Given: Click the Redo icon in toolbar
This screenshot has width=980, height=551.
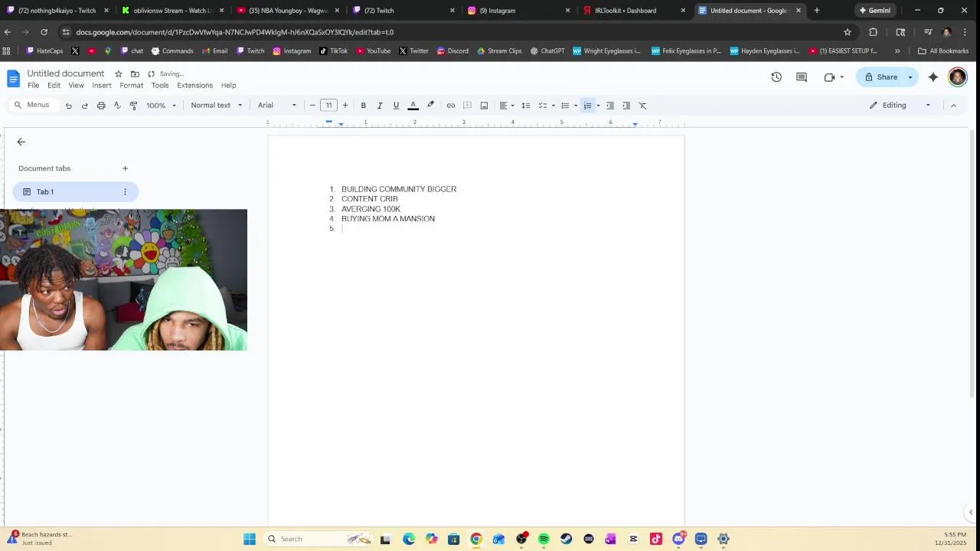Looking at the screenshot, I should pos(84,106).
